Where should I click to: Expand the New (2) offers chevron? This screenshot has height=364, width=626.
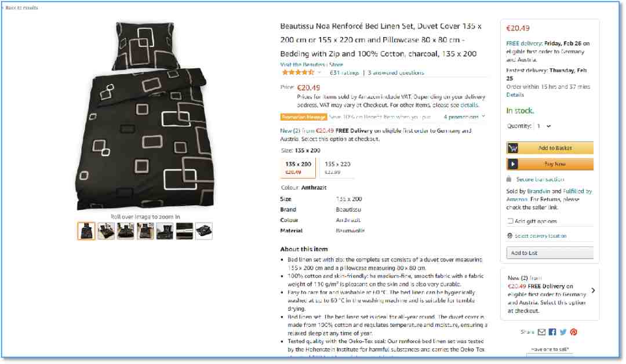coord(594,290)
